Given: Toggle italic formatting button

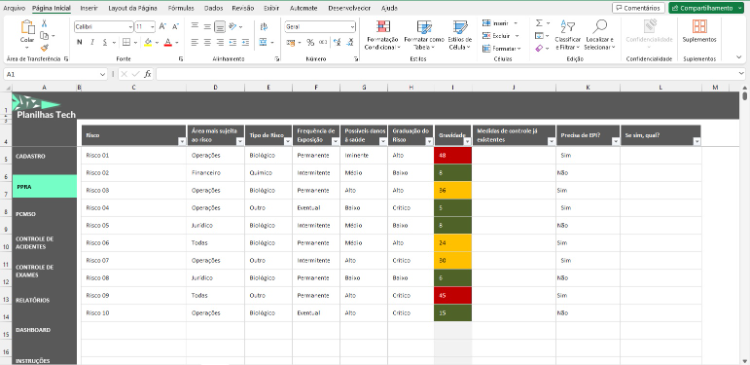Looking at the screenshot, I should click(x=92, y=43).
